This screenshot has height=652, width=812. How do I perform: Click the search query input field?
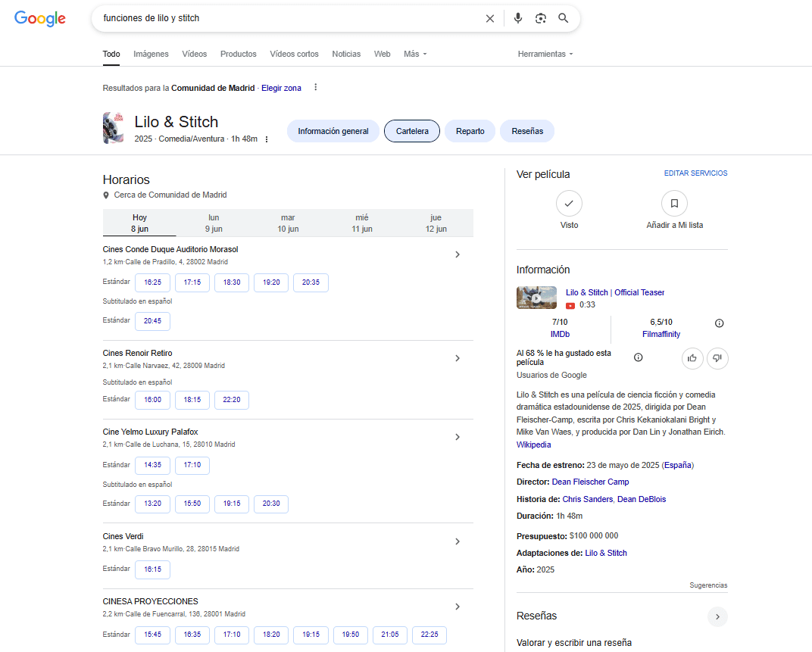coord(290,18)
